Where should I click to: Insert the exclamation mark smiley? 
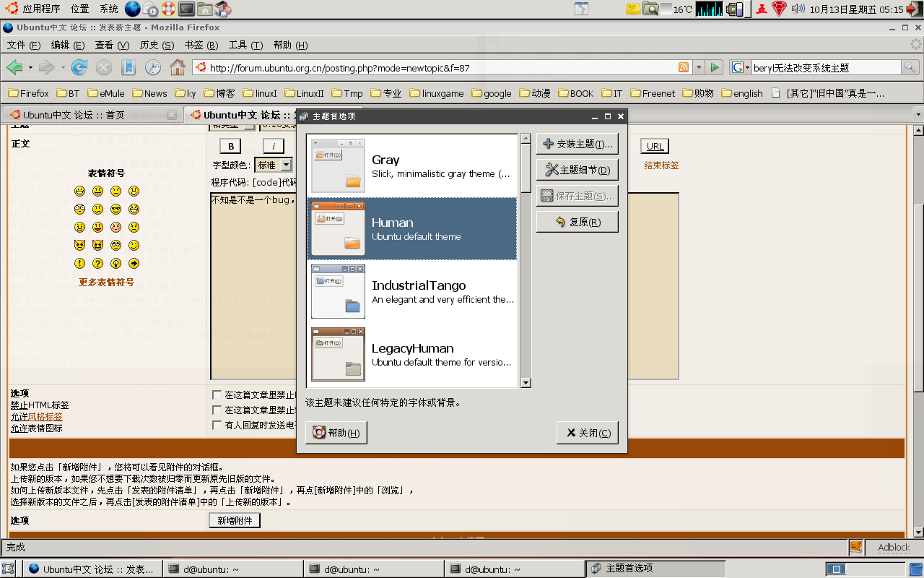80,264
